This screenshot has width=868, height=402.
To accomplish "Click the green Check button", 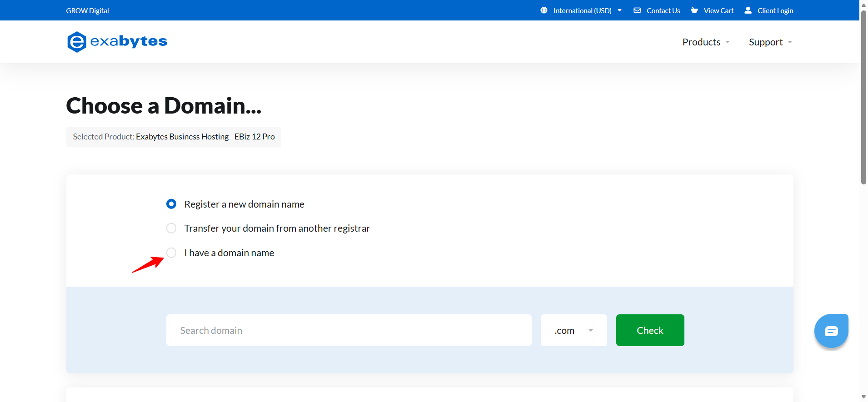I will tap(650, 330).
